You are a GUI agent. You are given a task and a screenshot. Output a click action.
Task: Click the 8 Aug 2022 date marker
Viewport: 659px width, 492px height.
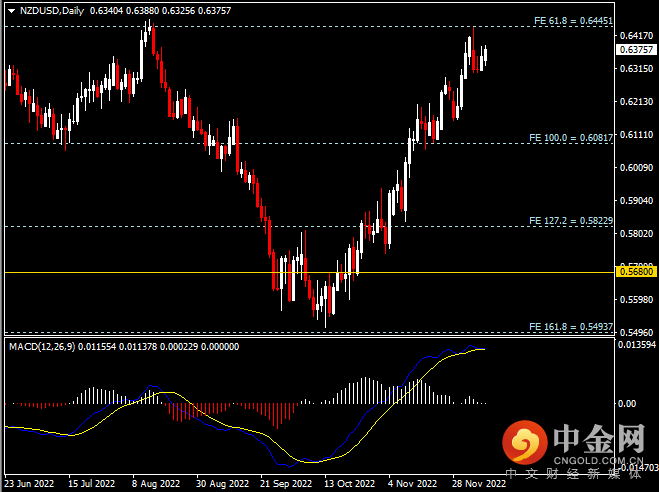click(x=157, y=481)
